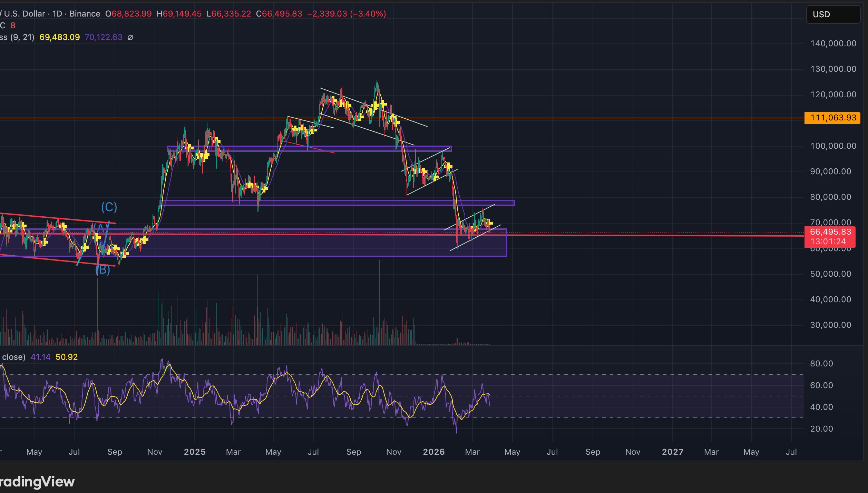
Task: Click the TradingView logo
Action: point(37,482)
